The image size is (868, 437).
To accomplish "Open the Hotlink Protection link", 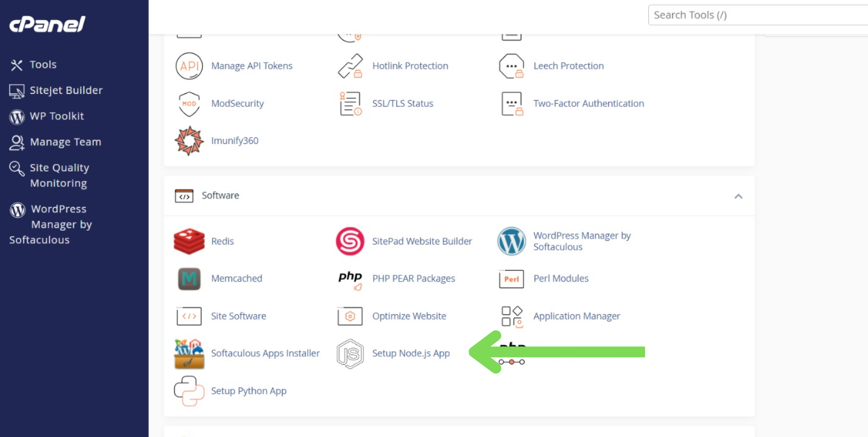I will coord(410,66).
